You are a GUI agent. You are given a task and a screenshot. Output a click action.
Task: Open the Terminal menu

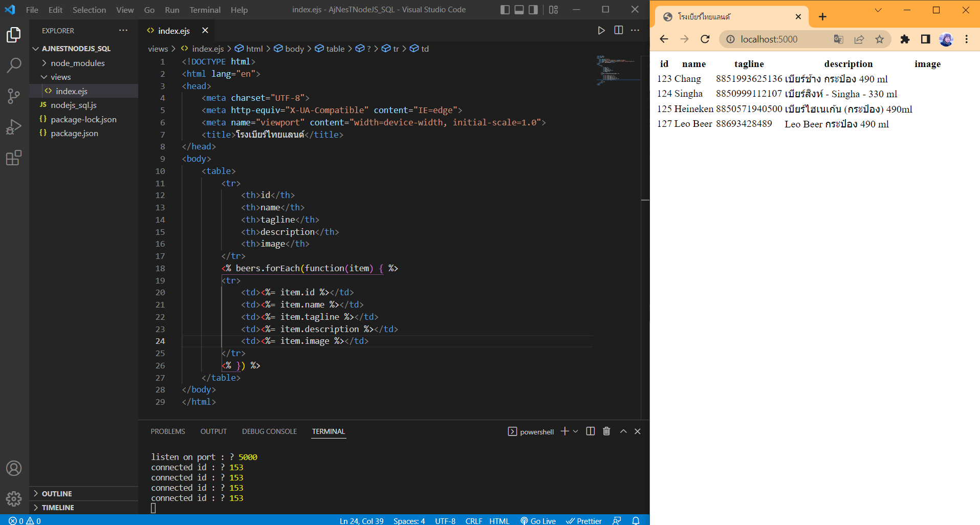point(205,10)
